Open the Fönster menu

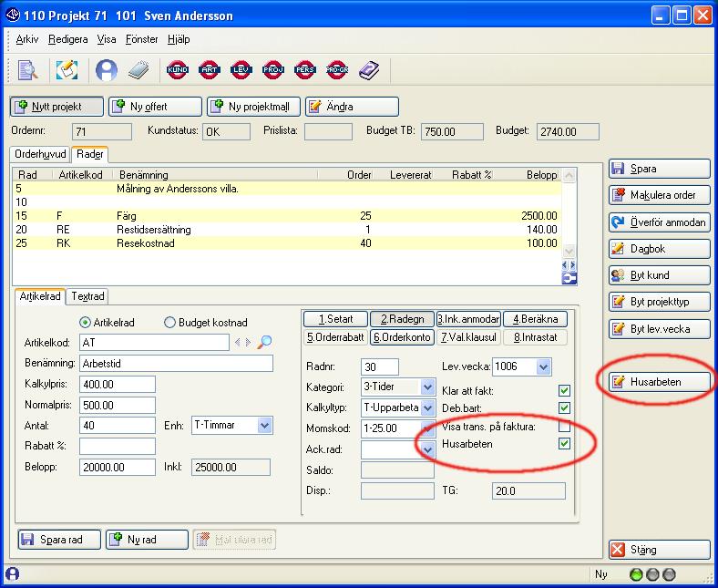tap(141, 39)
